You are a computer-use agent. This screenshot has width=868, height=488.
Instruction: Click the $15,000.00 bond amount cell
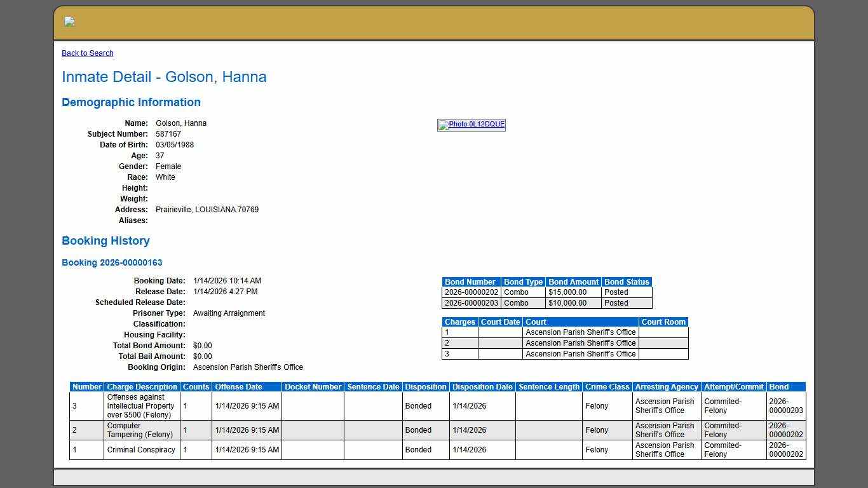click(567, 292)
